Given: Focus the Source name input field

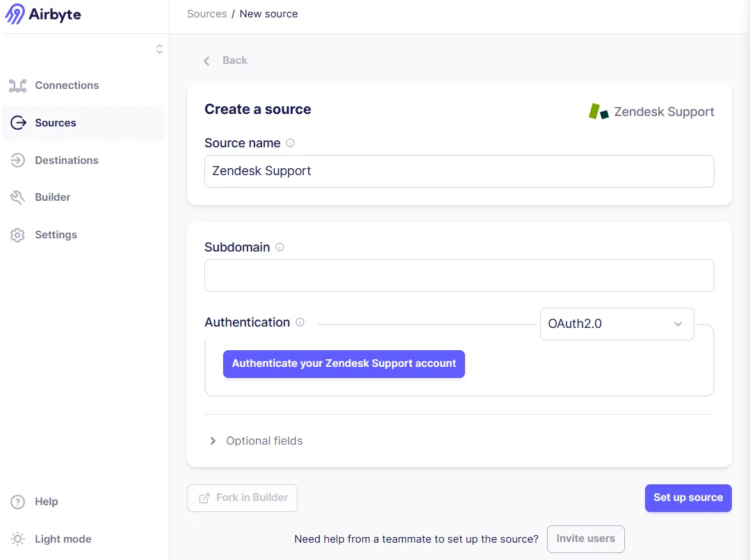Looking at the screenshot, I should pos(459,171).
